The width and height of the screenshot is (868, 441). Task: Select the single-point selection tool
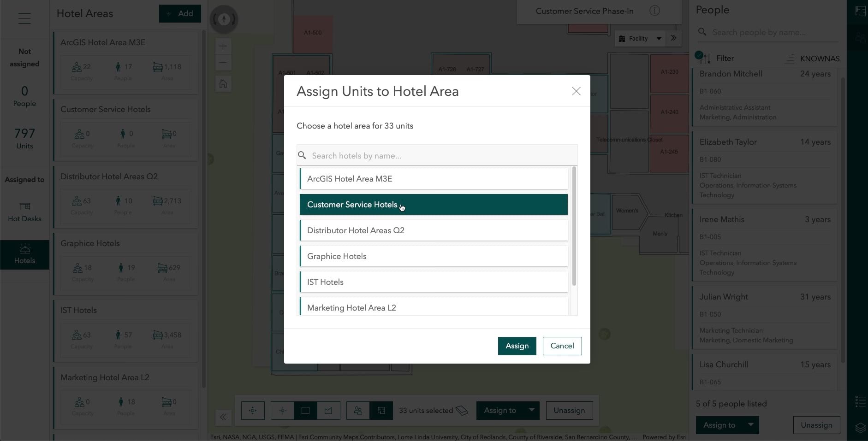pos(282,410)
